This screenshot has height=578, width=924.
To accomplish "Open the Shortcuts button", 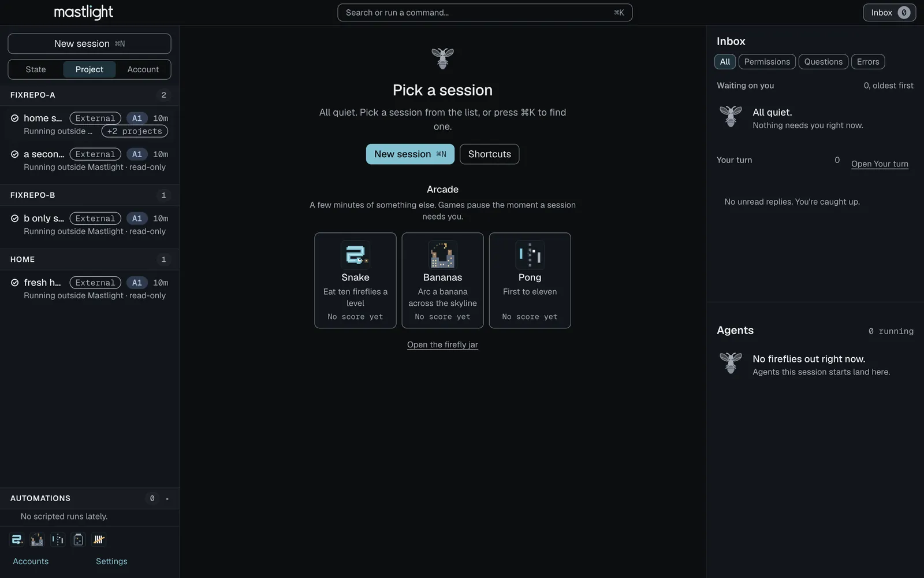I will (x=489, y=154).
